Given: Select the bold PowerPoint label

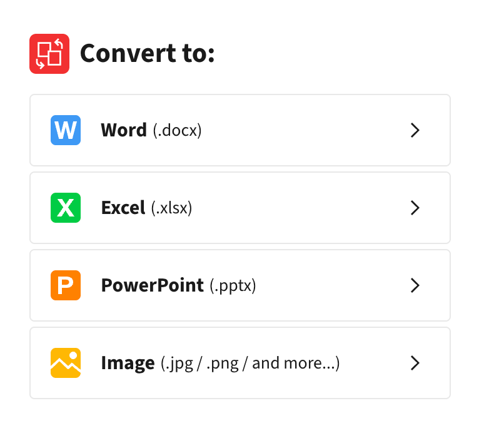Looking at the screenshot, I should click(153, 285).
